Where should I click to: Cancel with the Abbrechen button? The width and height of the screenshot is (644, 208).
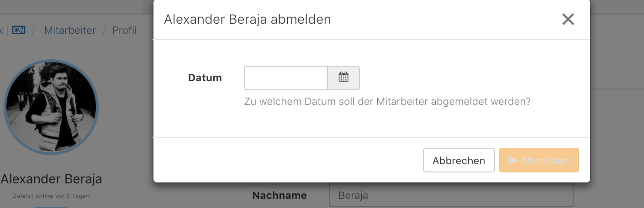(x=459, y=160)
